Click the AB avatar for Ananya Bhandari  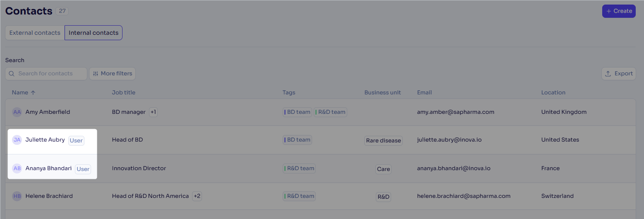[17, 168]
